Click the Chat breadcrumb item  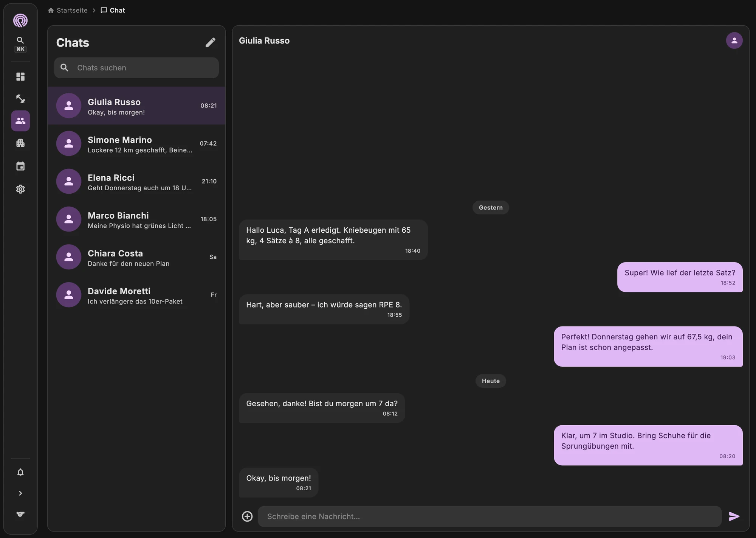[113, 10]
